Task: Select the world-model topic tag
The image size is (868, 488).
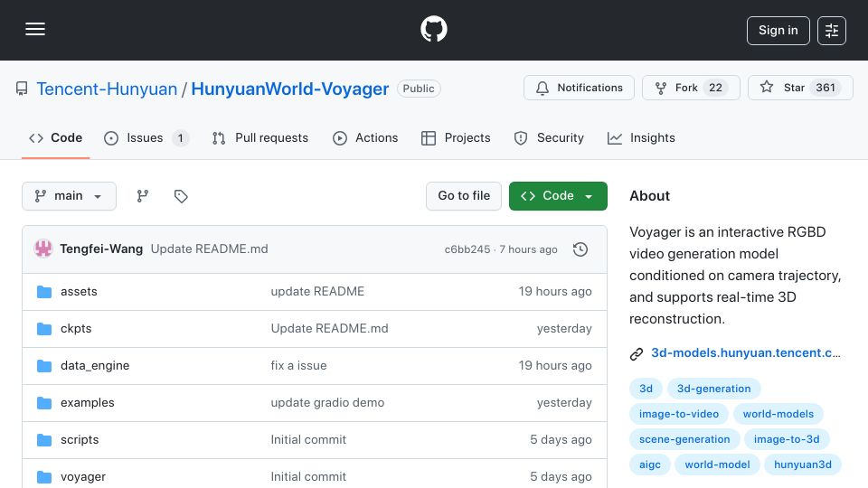Action: [x=717, y=465]
